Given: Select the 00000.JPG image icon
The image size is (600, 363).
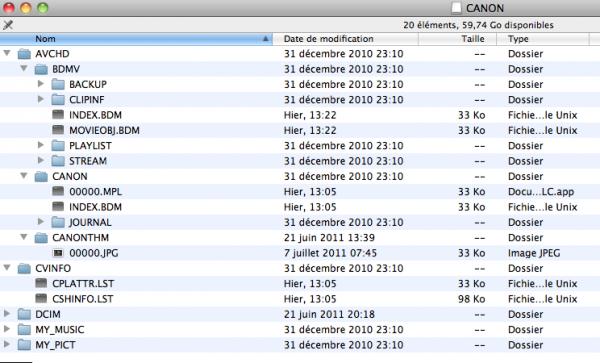Looking at the screenshot, I should (x=58, y=253).
